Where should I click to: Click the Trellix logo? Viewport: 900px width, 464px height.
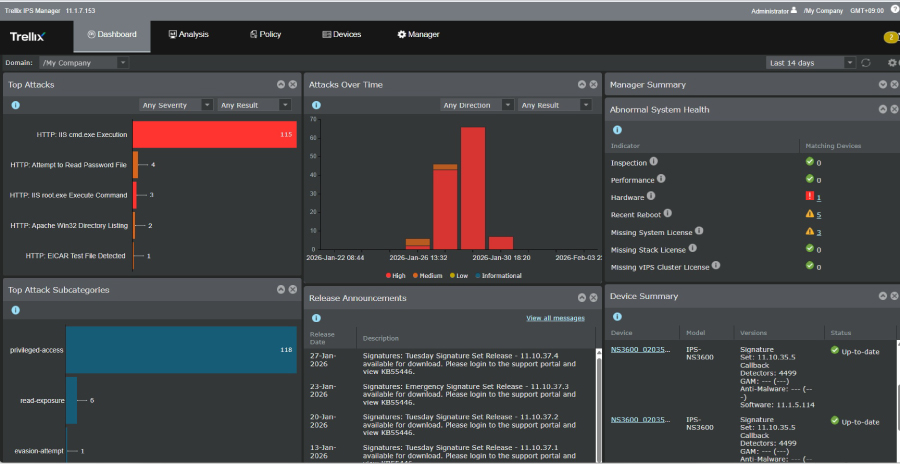pos(27,37)
